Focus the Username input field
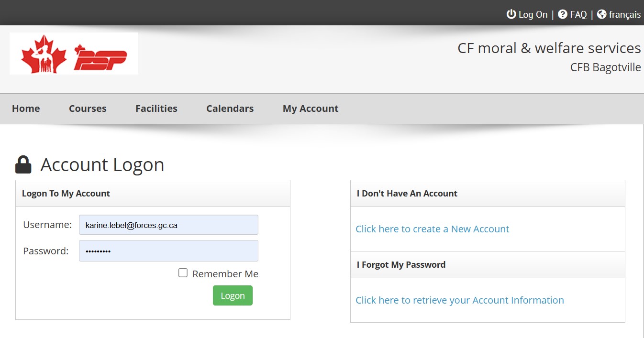The image size is (644, 338). [x=168, y=225]
